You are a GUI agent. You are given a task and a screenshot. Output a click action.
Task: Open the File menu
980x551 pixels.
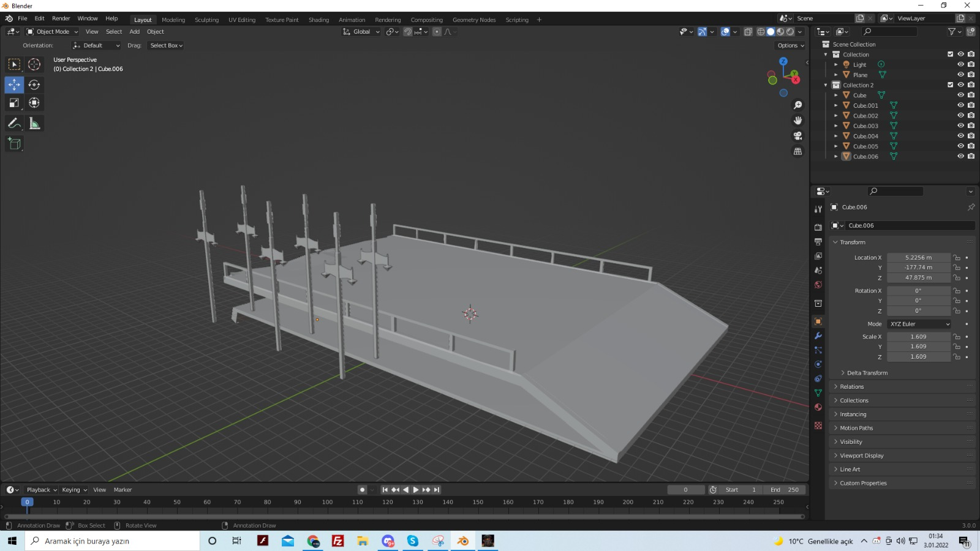coord(23,18)
